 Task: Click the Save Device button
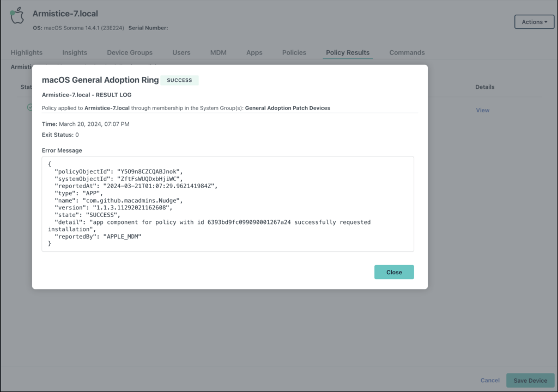[x=530, y=380]
